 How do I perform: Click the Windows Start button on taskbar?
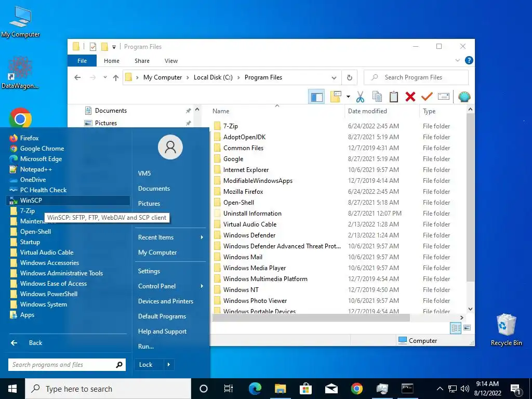click(x=12, y=389)
